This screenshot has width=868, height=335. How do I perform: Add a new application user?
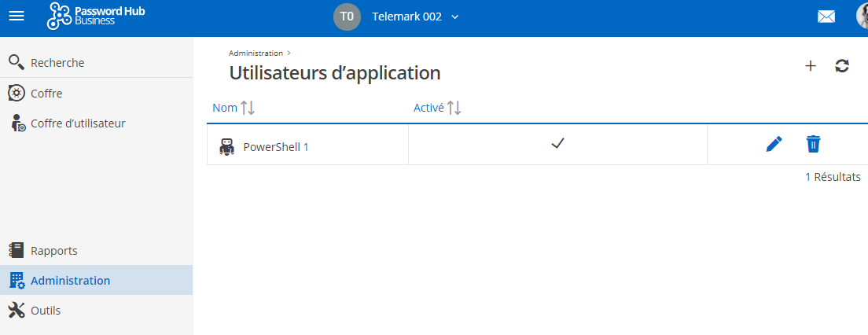[811, 66]
